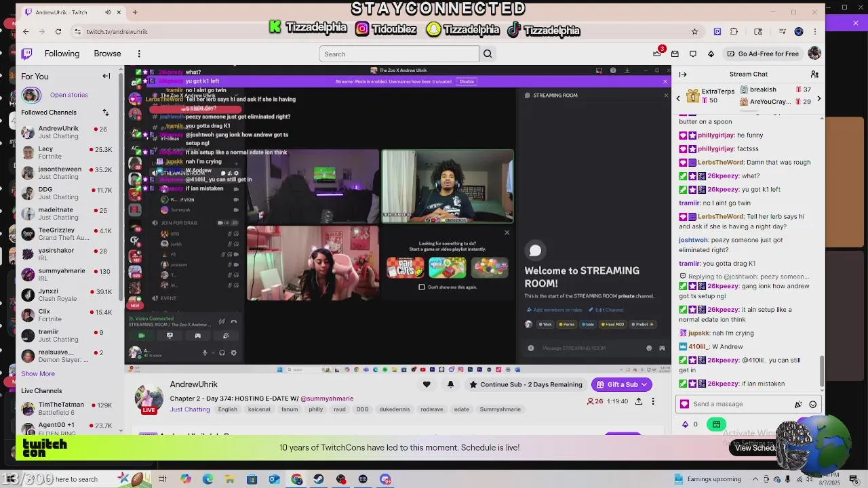Open the user profile avatar menu
The height and width of the screenshot is (488, 868).
pos(814,54)
